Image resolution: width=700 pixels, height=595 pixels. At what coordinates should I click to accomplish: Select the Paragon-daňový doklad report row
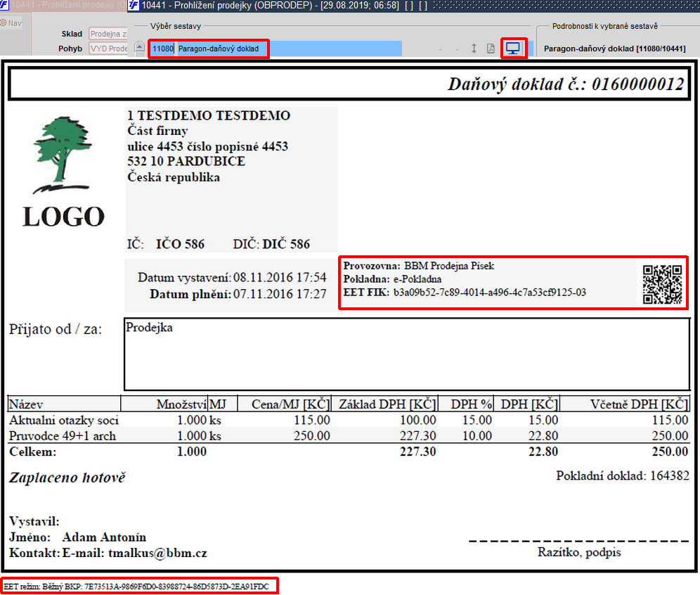pos(290,49)
